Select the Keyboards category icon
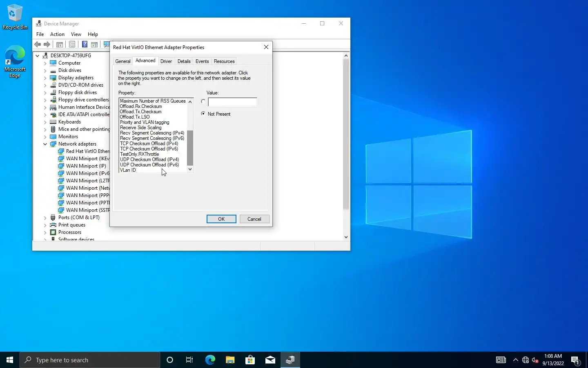 point(53,122)
